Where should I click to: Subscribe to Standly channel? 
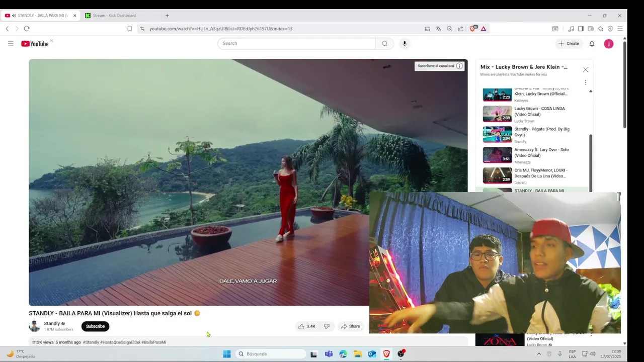coord(95,326)
